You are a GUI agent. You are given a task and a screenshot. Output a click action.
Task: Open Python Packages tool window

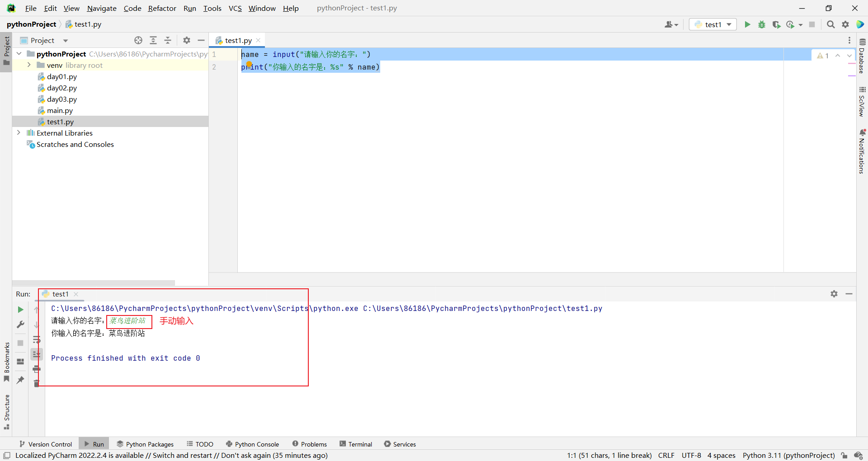[x=145, y=444]
